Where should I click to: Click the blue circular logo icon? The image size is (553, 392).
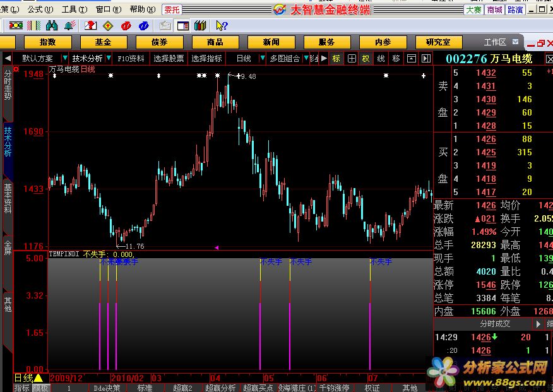click(143, 25)
